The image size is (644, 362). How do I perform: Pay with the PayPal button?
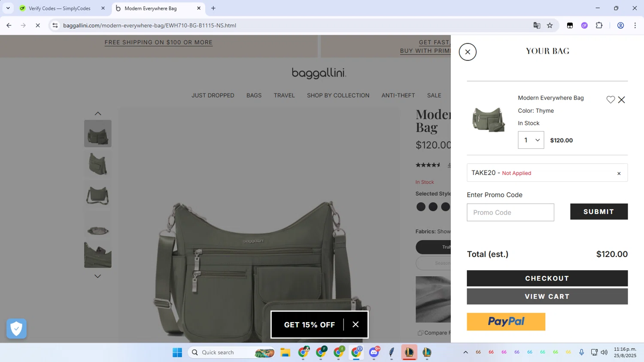[x=506, y=322]
